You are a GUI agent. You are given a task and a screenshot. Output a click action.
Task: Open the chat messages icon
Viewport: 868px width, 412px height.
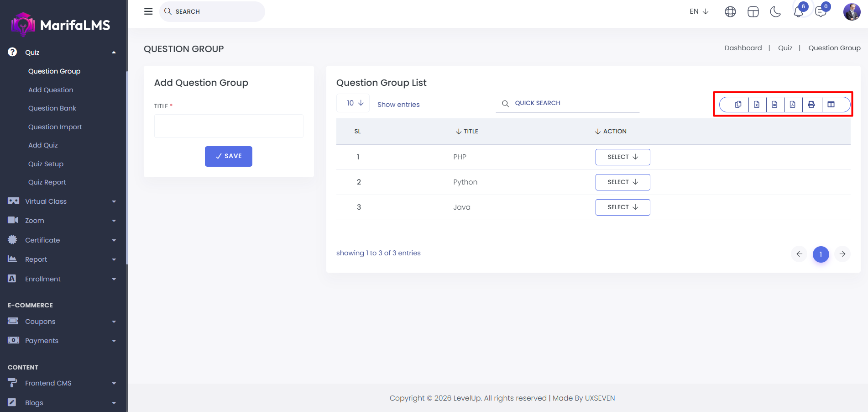pos(821,12)
